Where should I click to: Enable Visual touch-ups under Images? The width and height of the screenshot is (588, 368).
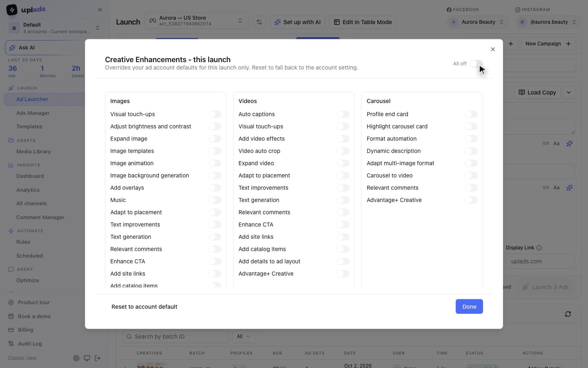[215, 114]
